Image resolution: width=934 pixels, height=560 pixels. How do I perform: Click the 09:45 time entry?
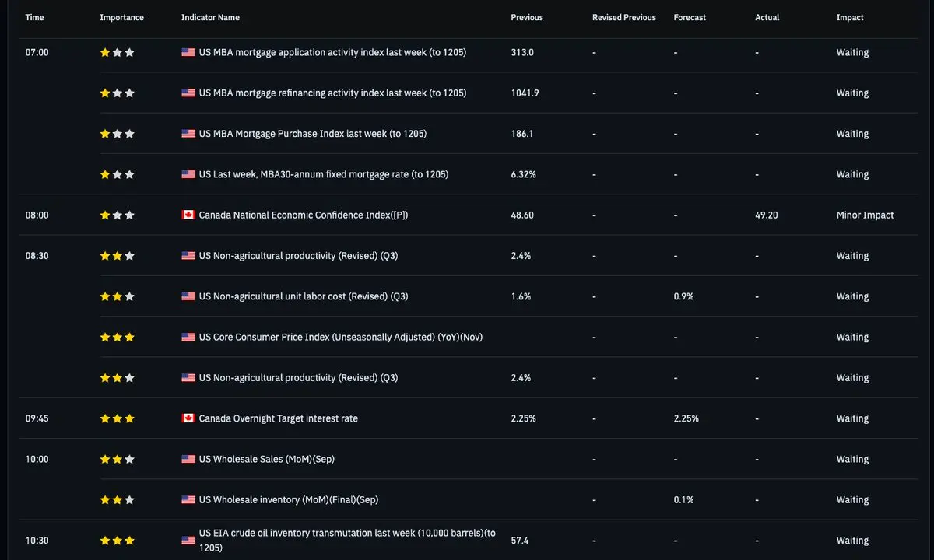37,418
